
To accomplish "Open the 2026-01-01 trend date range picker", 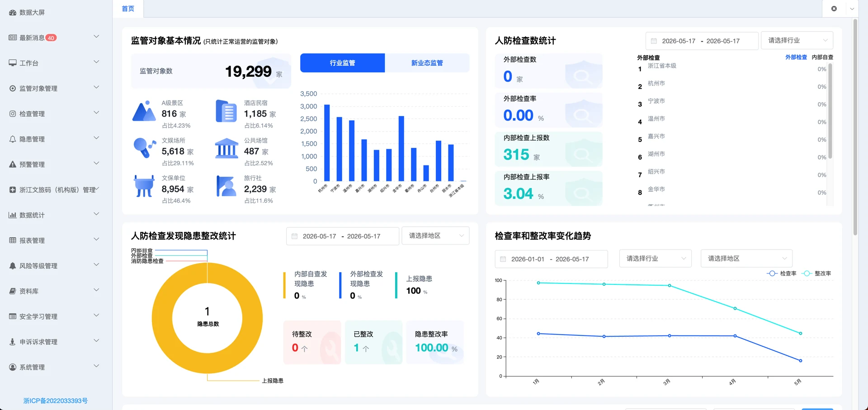I will [x=551, y=259].
